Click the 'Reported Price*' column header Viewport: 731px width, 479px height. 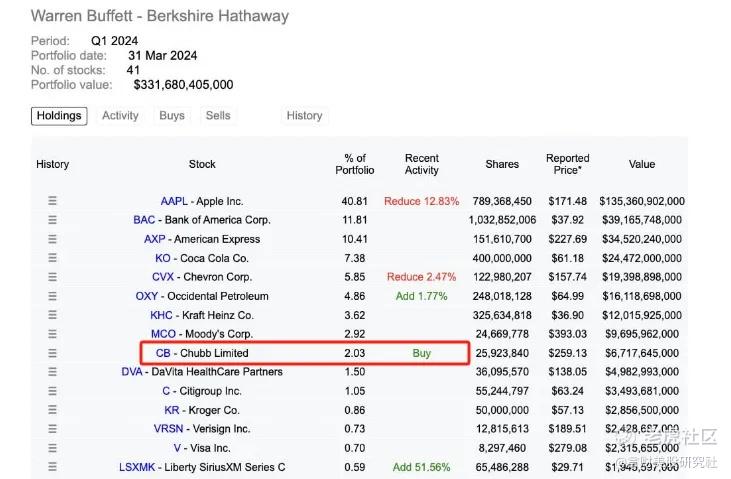[567, 164]
